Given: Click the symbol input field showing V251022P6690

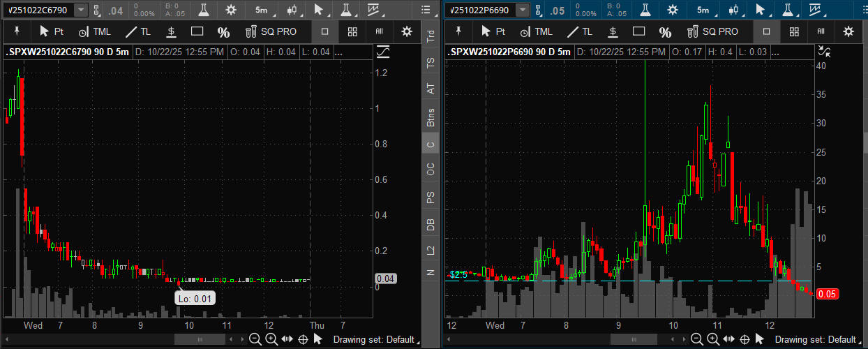Looking at the screenshot, I should (480, 10).
